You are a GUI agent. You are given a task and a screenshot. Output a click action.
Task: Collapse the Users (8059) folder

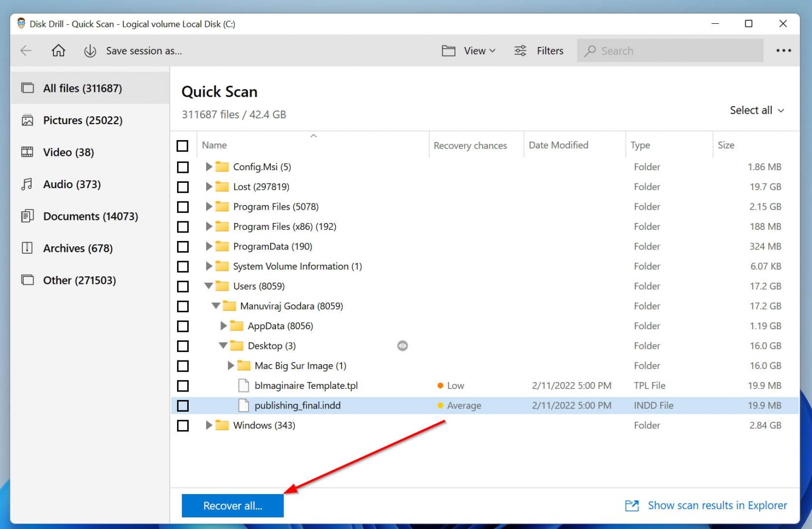[209, 286]
